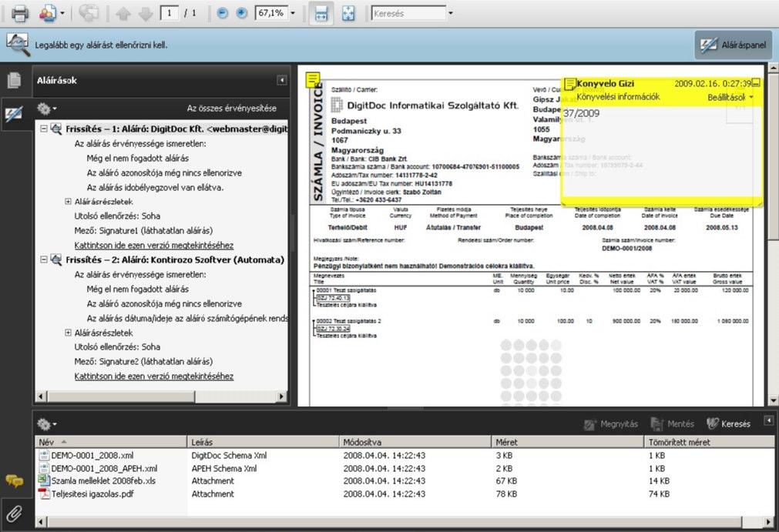Go to the previous page with up arrow
Viewport: 779px width, 532px height.
(x=123, y=14)
